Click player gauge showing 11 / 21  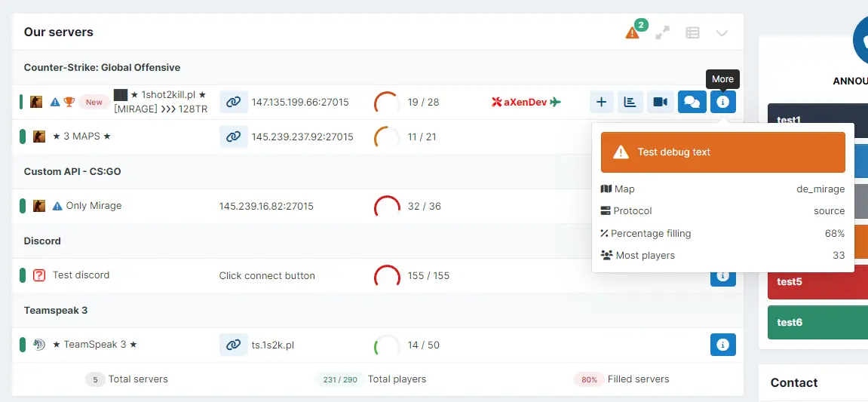click(387, 137)
